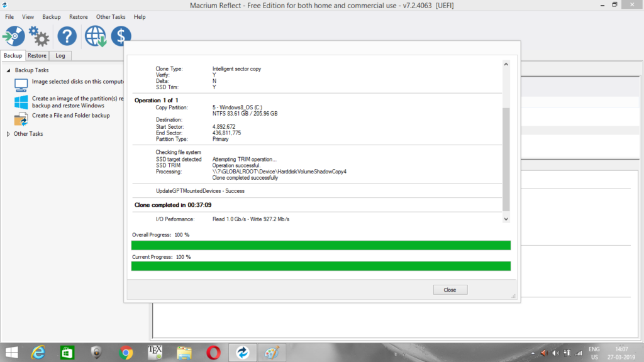Click the '436,811,775' end sector value
644x362 pixels.
(x=226, y=133)
